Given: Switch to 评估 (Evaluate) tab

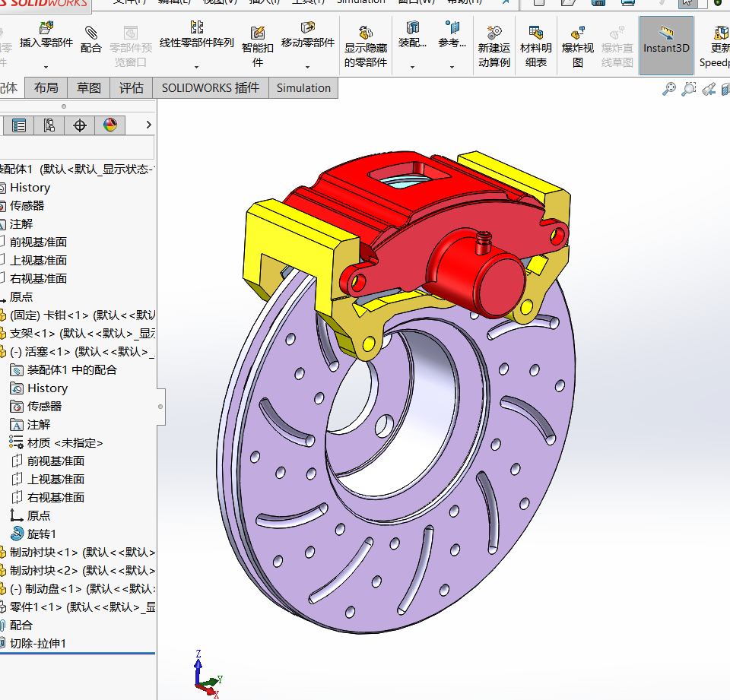Looking at the screenshot, I should [x=132, y=87].
